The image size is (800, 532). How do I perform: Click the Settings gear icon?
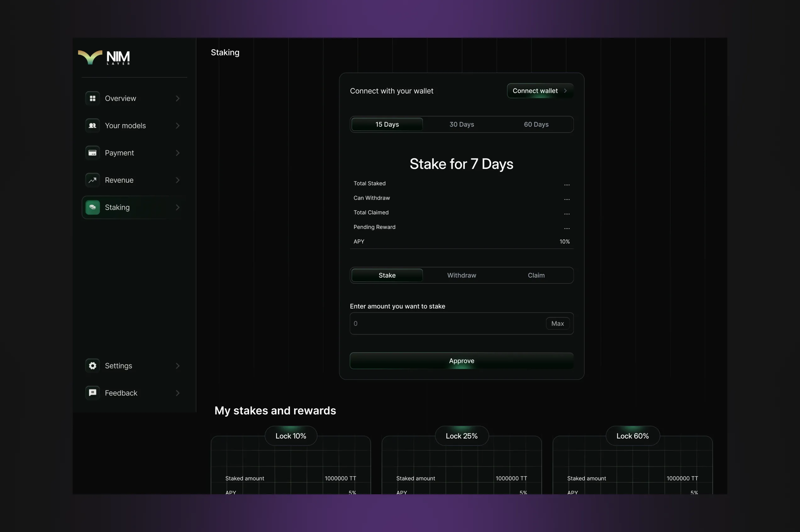92,366
